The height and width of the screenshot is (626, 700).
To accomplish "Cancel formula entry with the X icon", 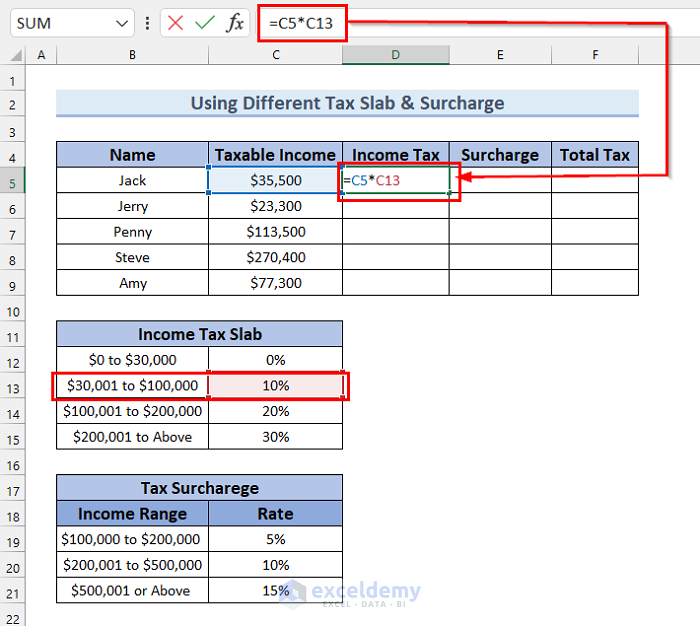I will 175,23.
